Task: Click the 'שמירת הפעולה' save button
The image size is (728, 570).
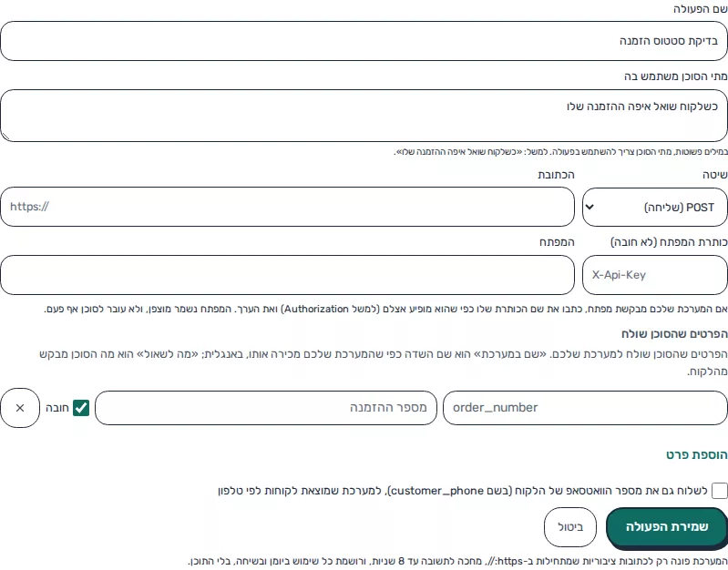Action: 667,527
